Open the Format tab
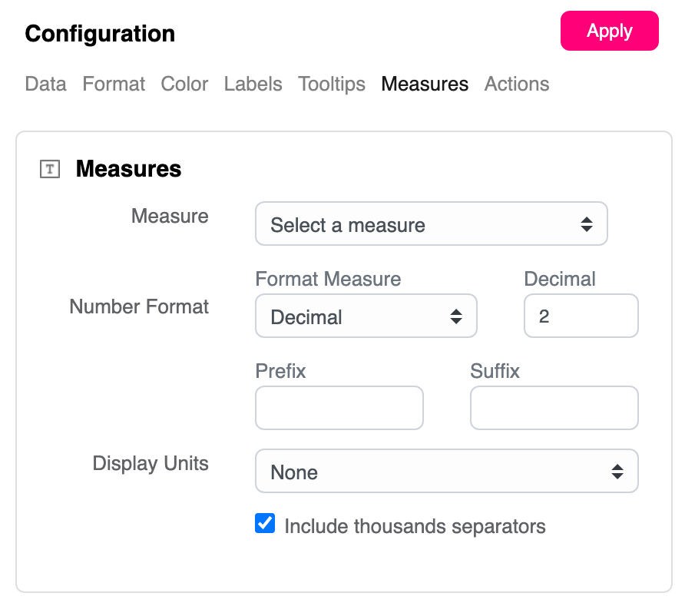This screenshot has width=685, height=616. [114, 84]
